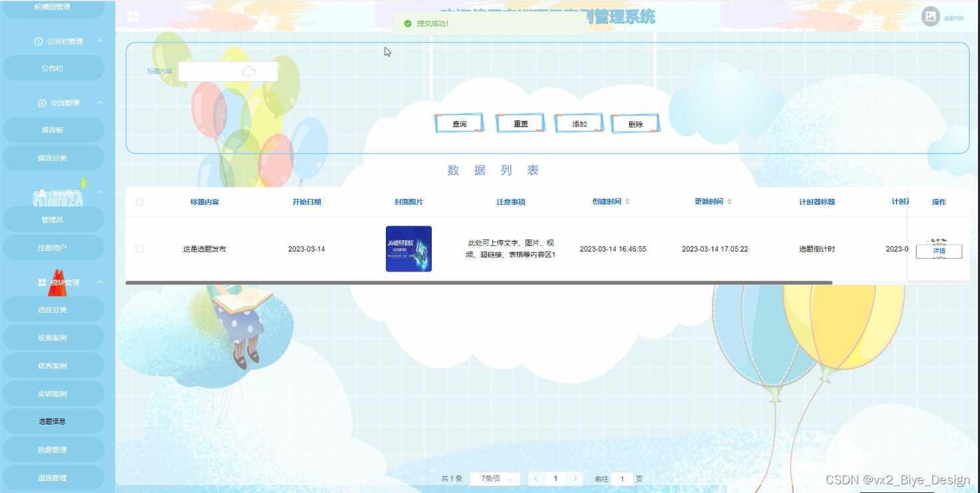980x493 pixels.
Task: Click the 注意事项 column header
Action: [x=511, y=202]
